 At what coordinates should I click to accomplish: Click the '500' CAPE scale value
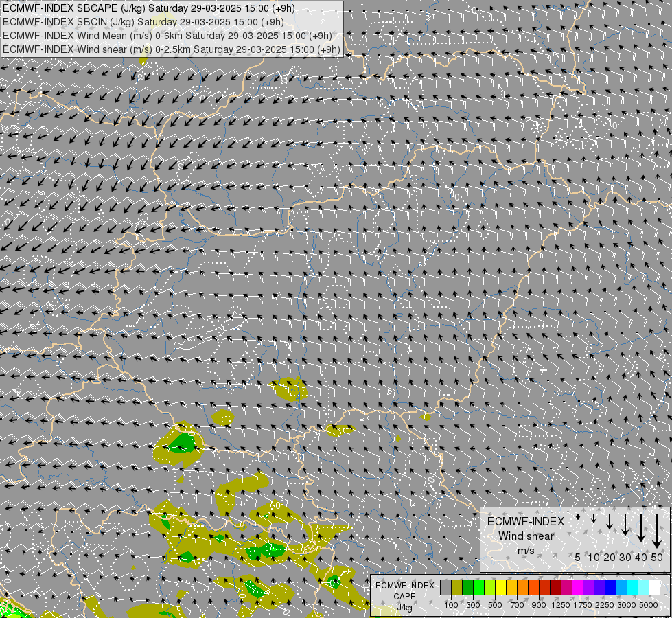(495, 605)
